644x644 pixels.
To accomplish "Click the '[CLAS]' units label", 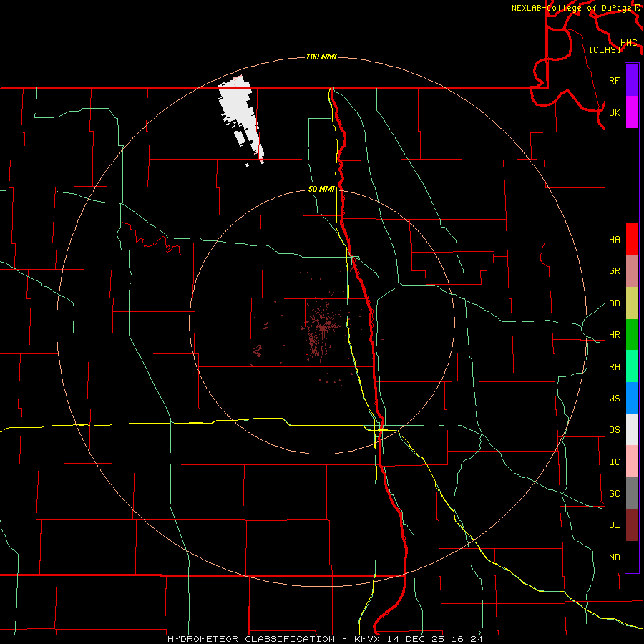I will tap(605, 49).
